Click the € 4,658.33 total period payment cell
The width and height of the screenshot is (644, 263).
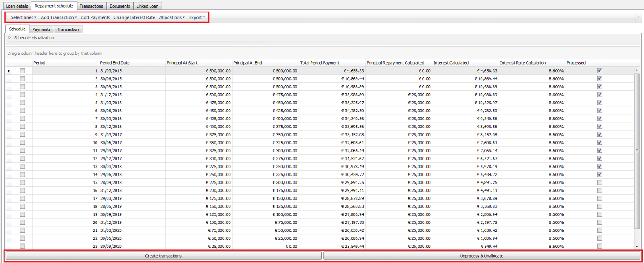click(x=332, y=71)
